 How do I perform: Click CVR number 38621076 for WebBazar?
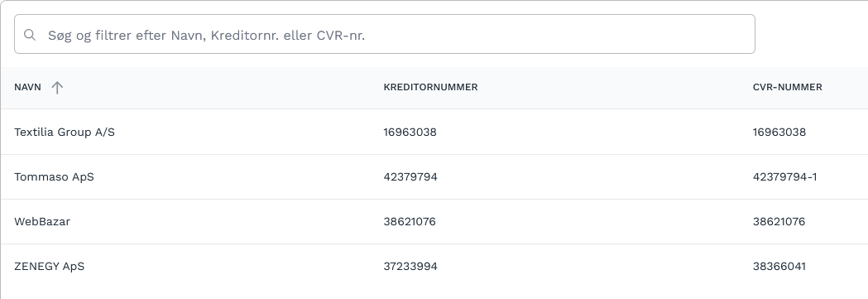779,221
